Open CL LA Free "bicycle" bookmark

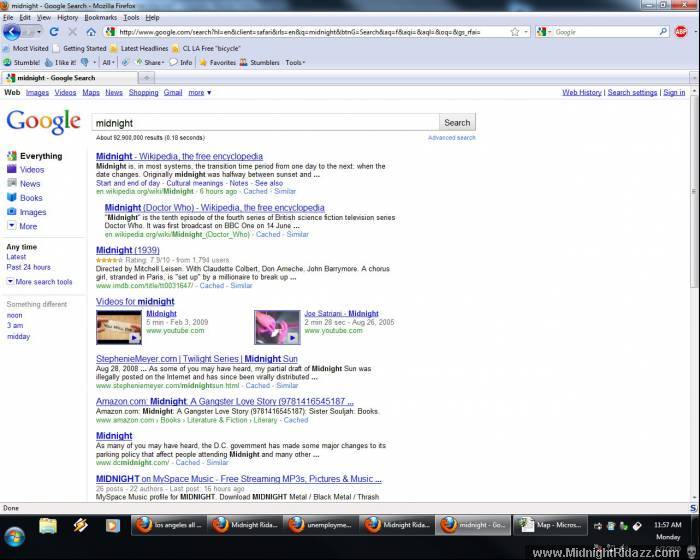click(x=206, y=48)
